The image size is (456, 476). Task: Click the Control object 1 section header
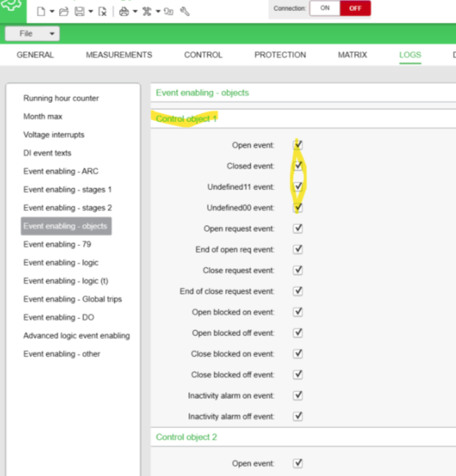click(x=186, y=119)
